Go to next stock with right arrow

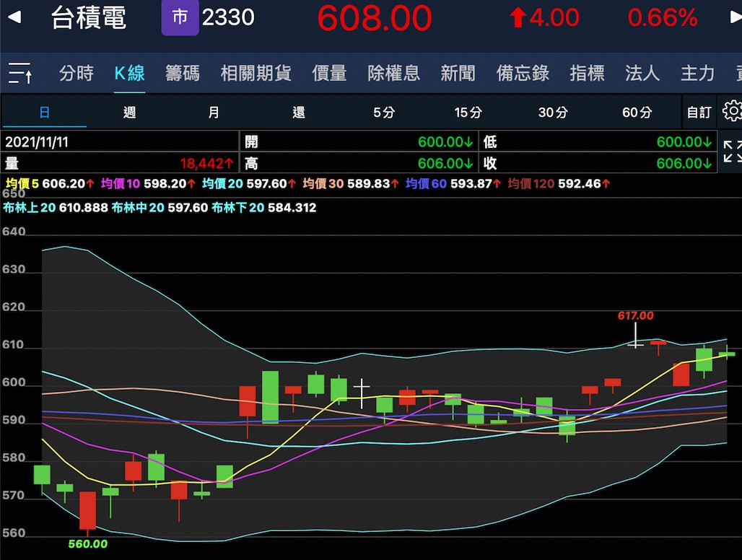click(x=735, y=17)
